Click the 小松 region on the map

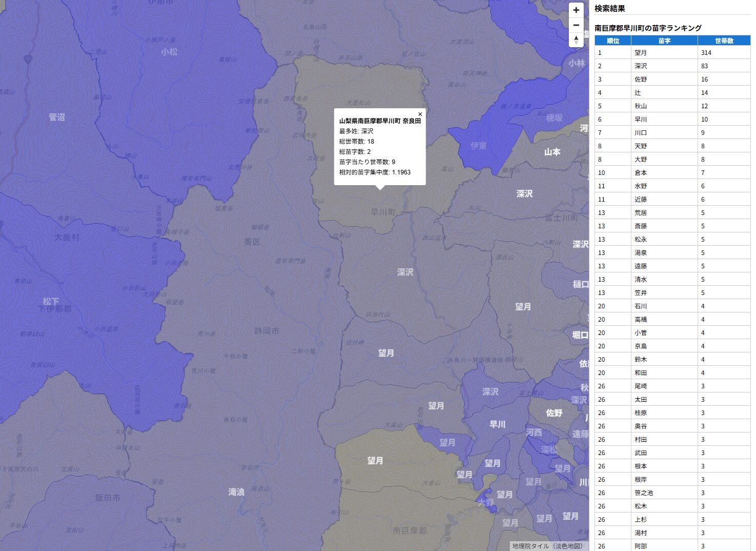tap(169, 52)
